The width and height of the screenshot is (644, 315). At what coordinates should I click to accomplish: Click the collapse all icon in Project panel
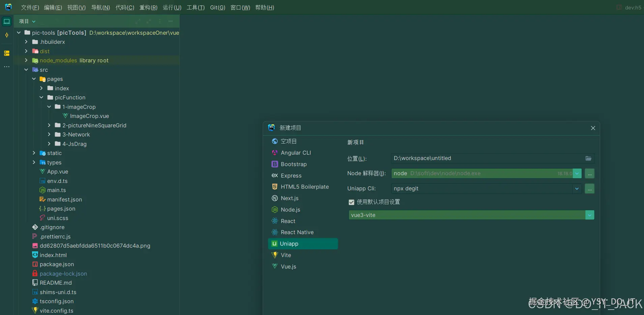tap(149, 22)
